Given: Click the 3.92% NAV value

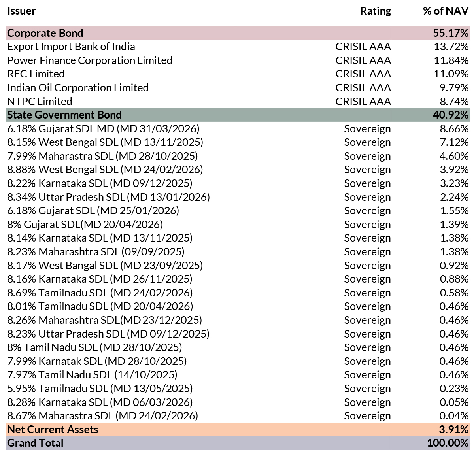Looking at the screenshot, I should 454,170.
